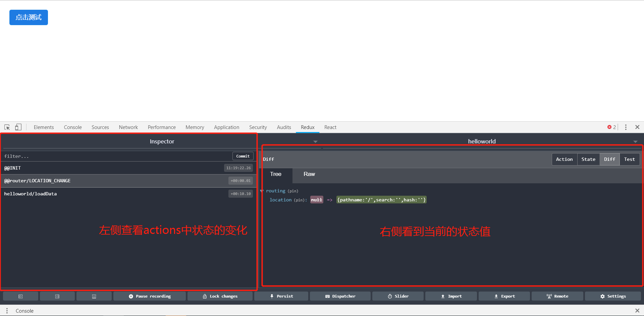The height and width of the screenshot is (316, 644).
Task: Go to the Memory tab
Action: 195,127
